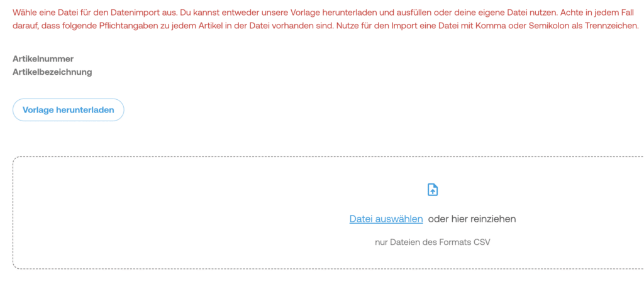Click the Artikelbezeichnung required field label

click(x=52, y=72)
